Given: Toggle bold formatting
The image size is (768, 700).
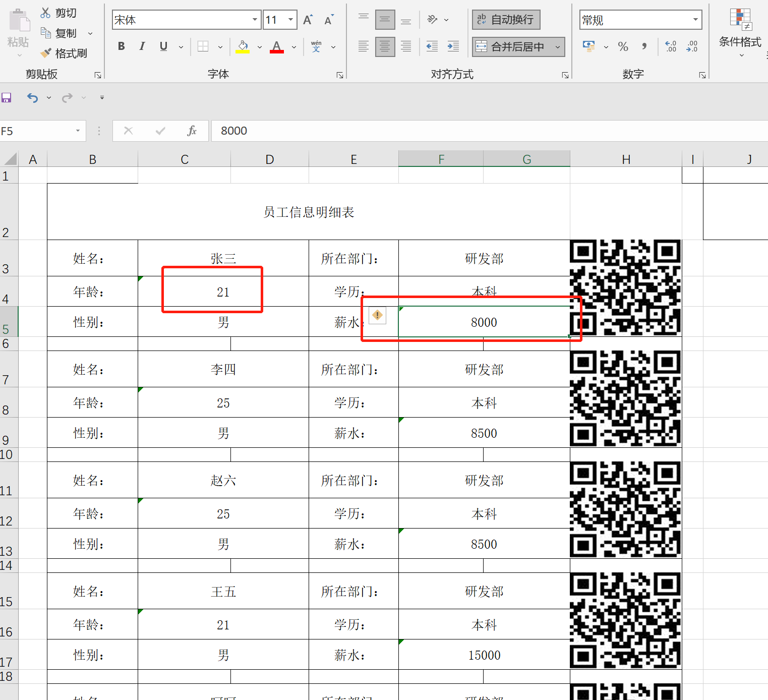Looking at the screenshot, I should tap(121, 46).
